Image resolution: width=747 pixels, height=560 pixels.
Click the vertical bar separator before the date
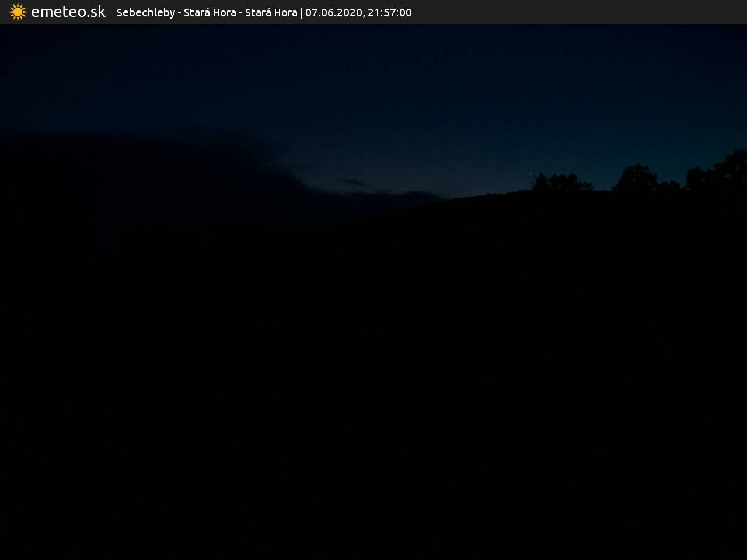(301, 13)
